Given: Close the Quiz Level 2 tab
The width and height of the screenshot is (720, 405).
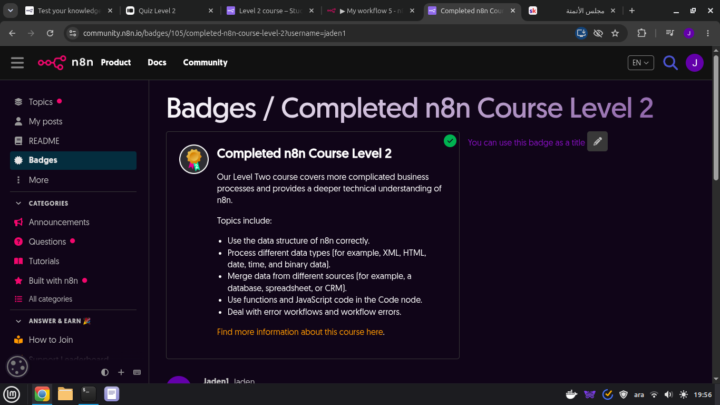Looking at the screenshot, I should click(211, 11).
